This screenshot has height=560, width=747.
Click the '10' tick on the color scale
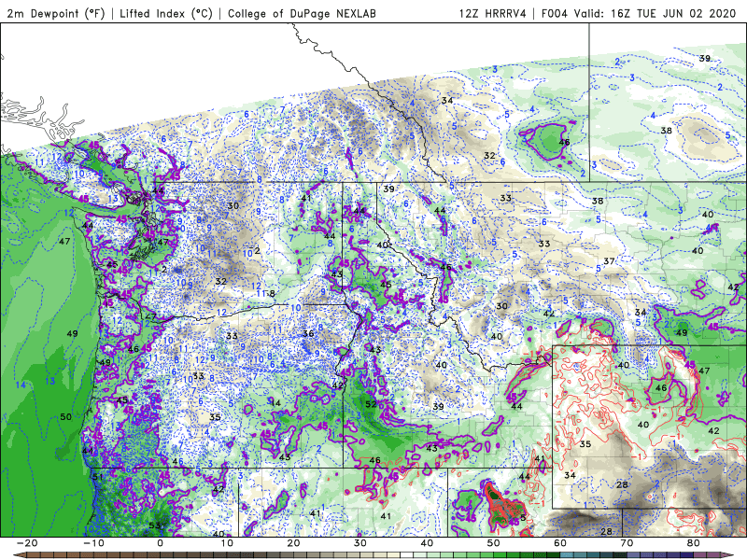coord(227,543)
